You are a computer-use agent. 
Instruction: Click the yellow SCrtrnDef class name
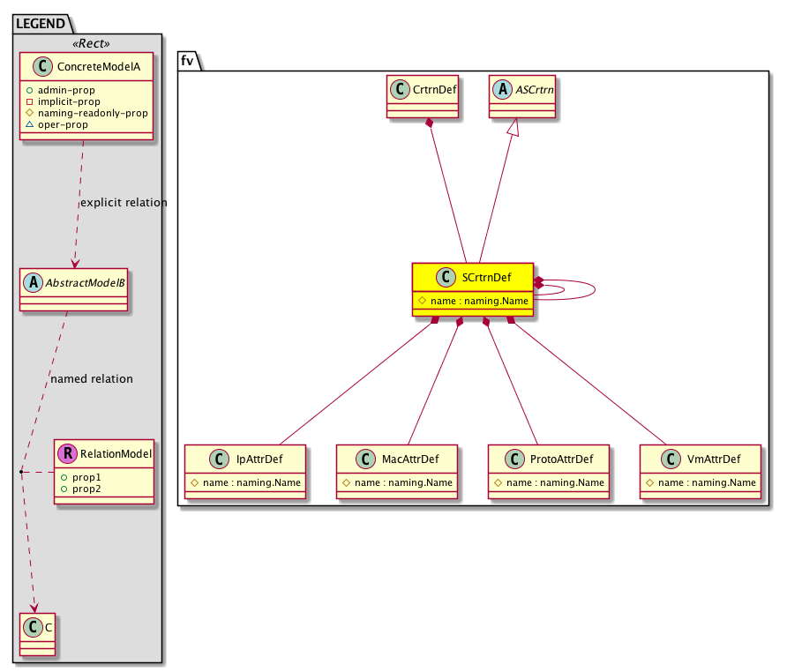486,278
